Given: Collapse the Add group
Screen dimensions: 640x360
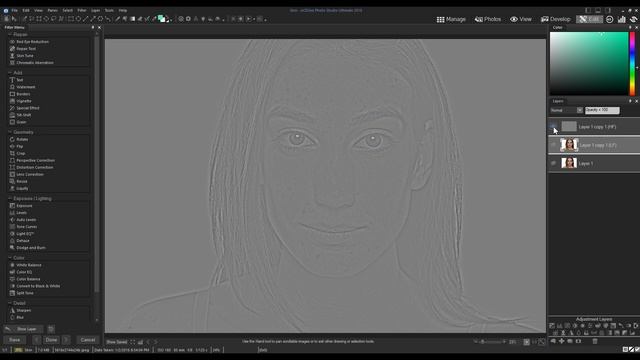Looking at the screenshot, I should click(x=10, y=73).
